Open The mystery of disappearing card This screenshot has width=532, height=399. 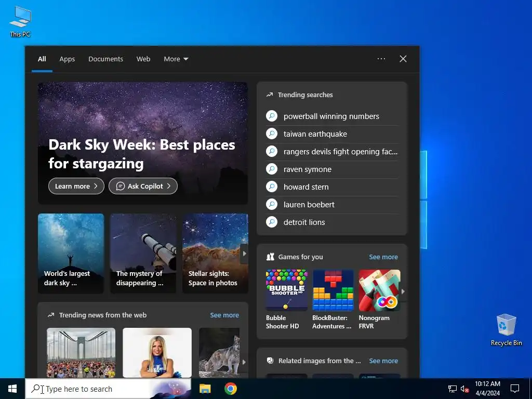143,254
